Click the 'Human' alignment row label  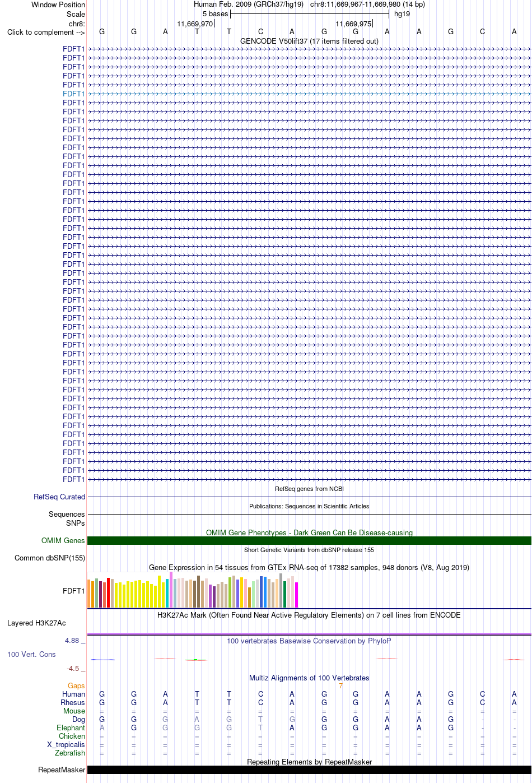tap(74, 694)
